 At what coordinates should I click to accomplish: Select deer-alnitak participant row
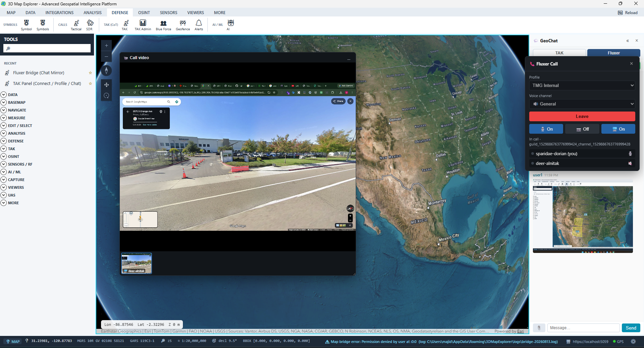pyautogui.click(x=582, y=164)
